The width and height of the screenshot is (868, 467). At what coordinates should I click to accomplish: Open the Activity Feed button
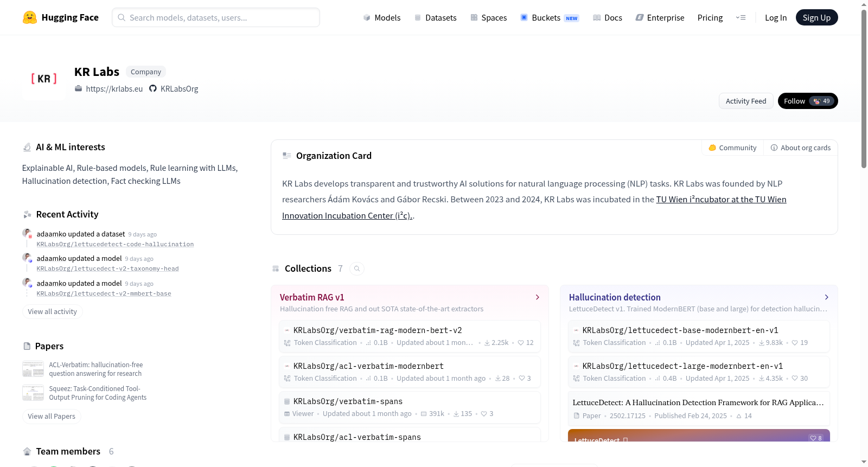[x=746, y=101]
